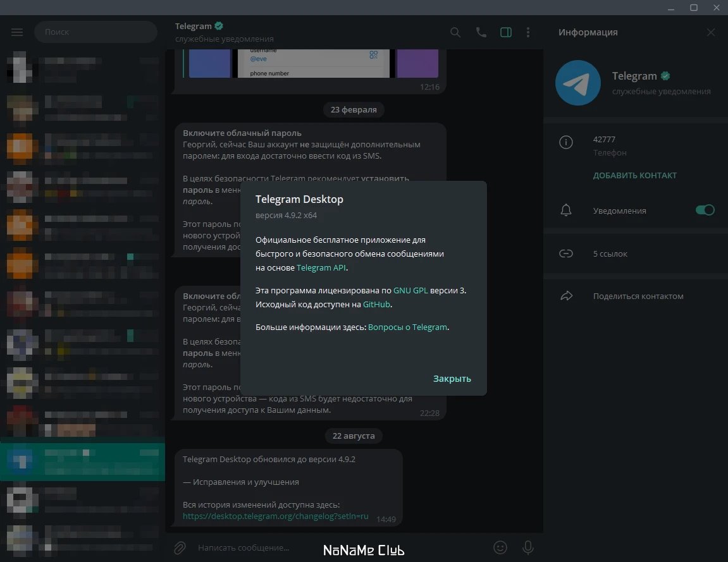
Task: Open the emoji picker smiley icon
Action: pos(500,547)
